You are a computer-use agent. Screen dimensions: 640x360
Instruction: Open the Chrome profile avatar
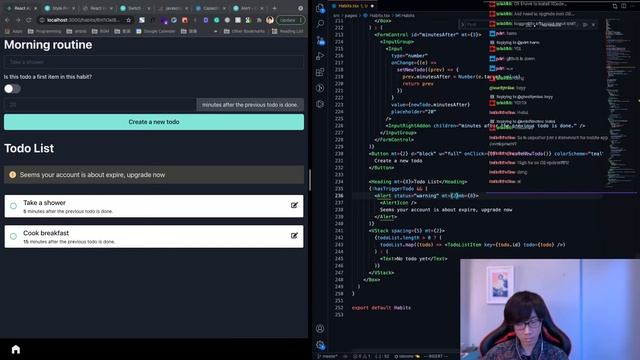coord(269,20)
